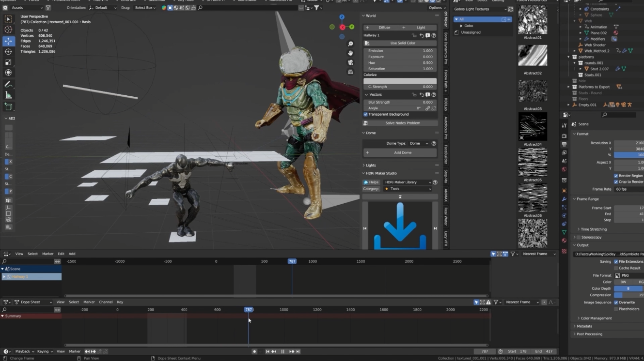
Task: Select the Abstract04 gobo thumbnail
Action: 533,127
